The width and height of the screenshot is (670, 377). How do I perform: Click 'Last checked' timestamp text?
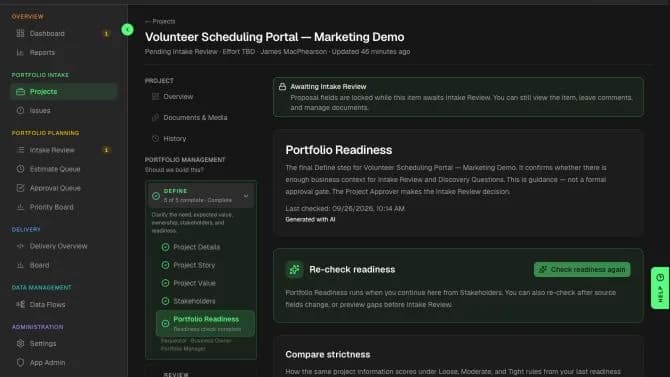345,209
